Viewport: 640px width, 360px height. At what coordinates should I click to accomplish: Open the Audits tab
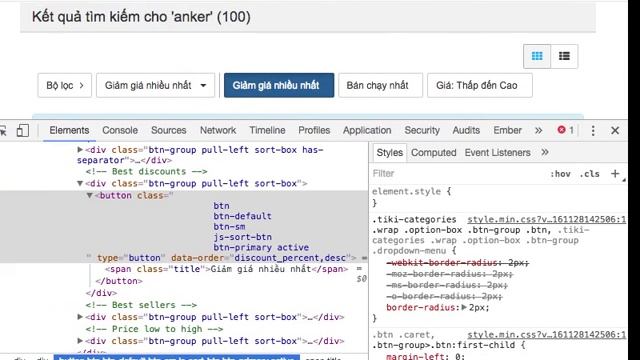tap(466, 130)
